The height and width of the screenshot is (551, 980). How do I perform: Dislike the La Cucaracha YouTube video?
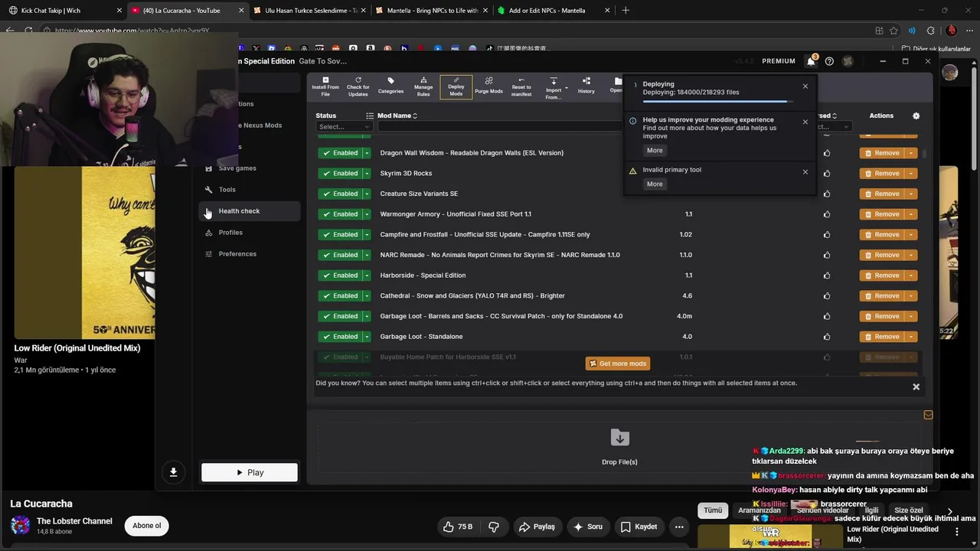tap(494, 527)
